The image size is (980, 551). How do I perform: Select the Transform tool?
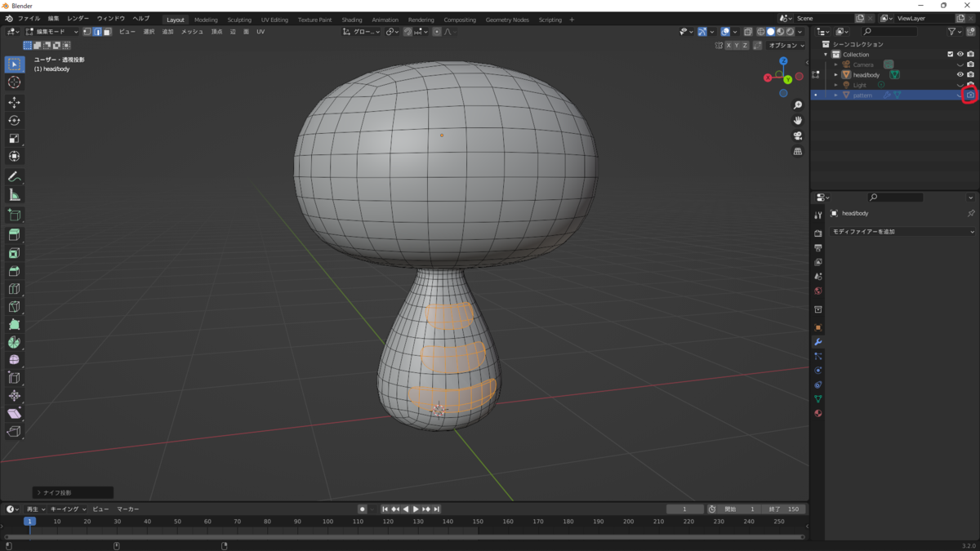(x=14, y=156)
